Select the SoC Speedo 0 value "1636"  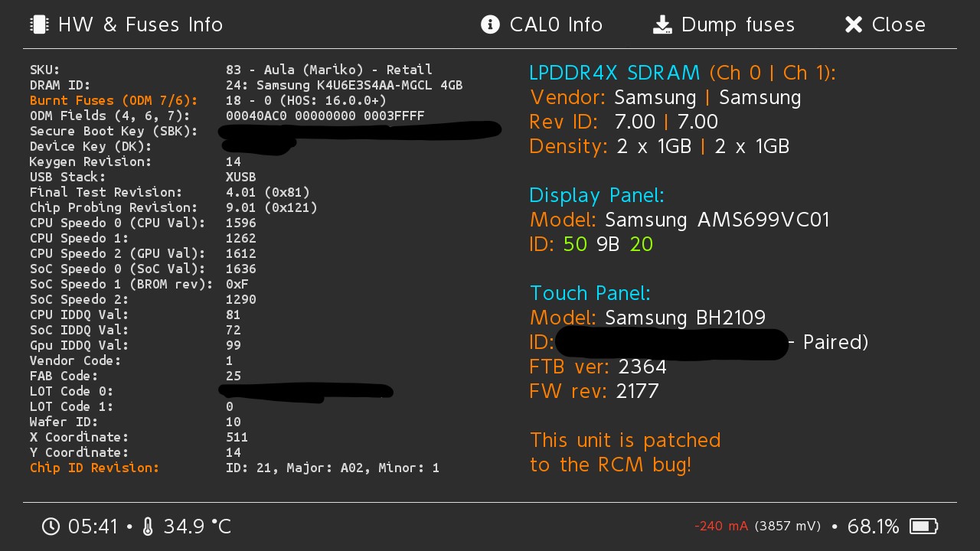click(x=241, y=269)
